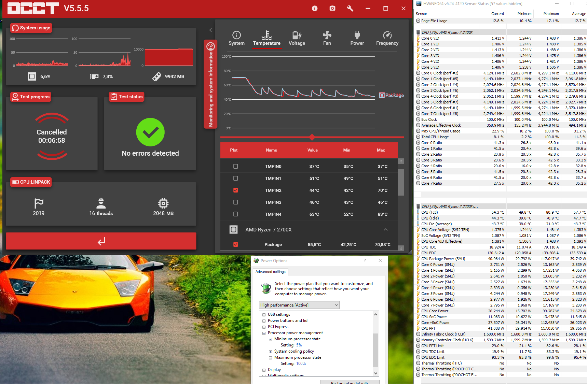Click the Page File Usage sensor icon

[x=418, y=21]
